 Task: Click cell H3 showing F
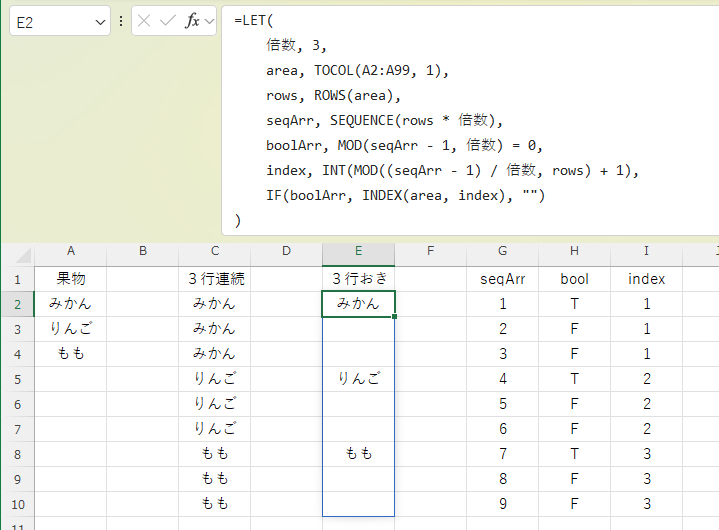(x=575, y=329)
